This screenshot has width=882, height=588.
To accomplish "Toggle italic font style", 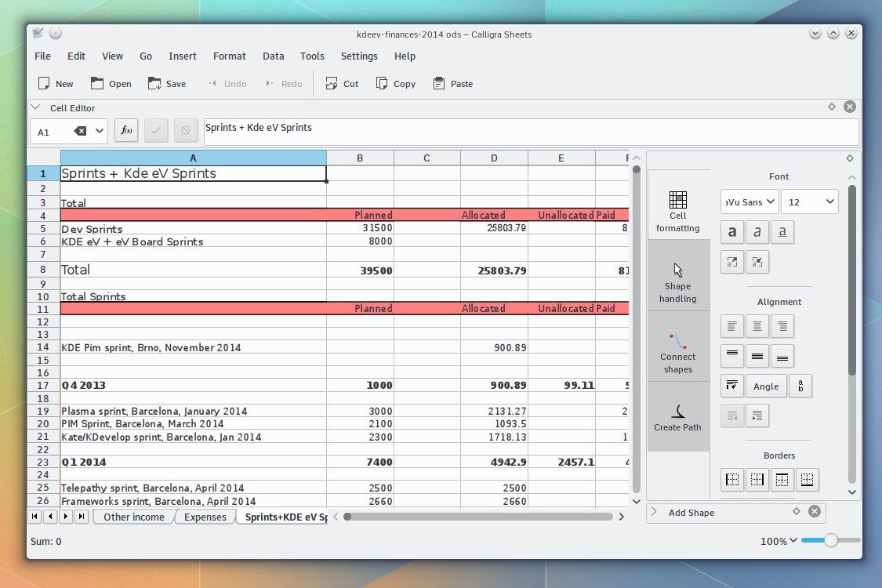I will click(757, 232).
